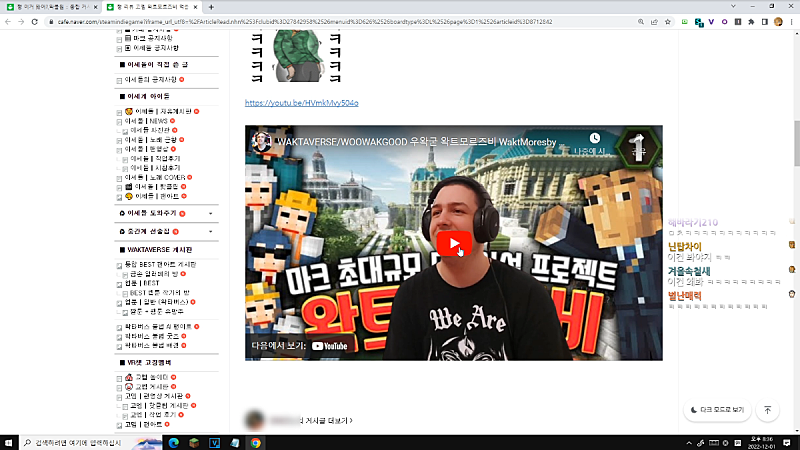800x450 pixels.
Task: Open Microsoft Edge from the taskbar
Action: pos(173,442)
